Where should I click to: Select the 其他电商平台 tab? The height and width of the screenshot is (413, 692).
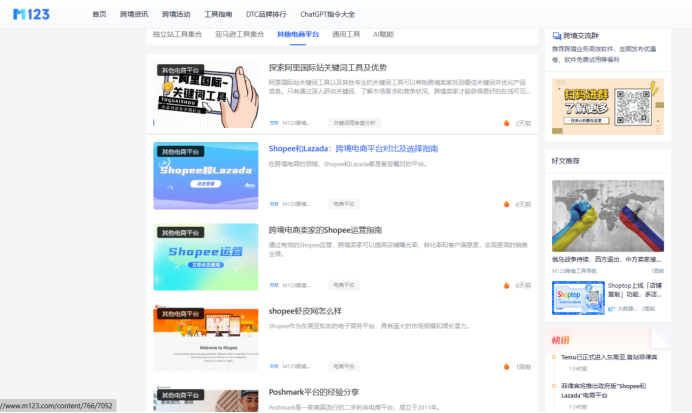point(298,34)
